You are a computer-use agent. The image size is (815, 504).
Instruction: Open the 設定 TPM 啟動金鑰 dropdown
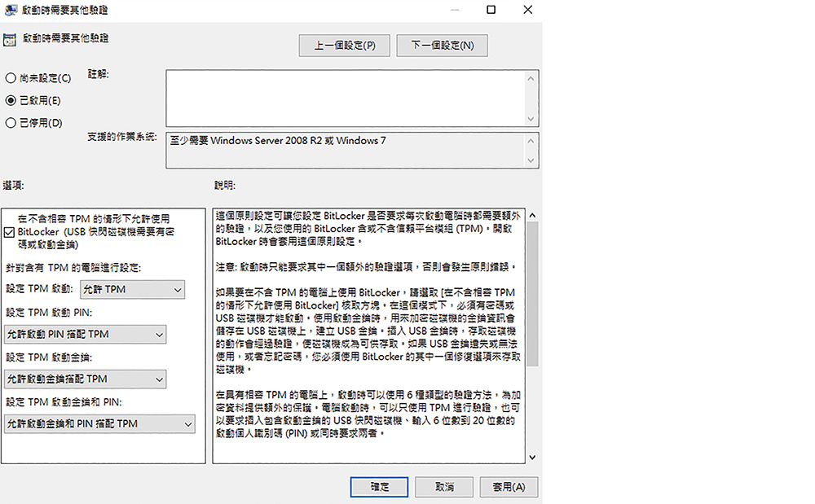tap(86, 379)
